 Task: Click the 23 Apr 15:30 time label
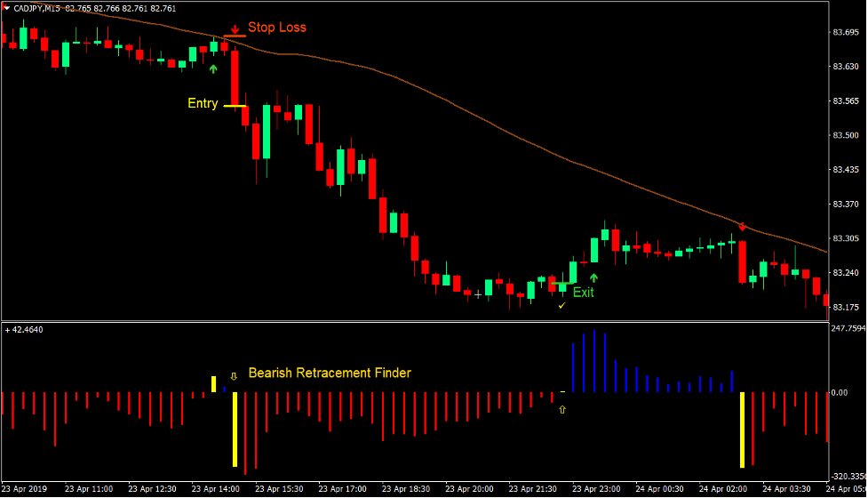point(279,489)
